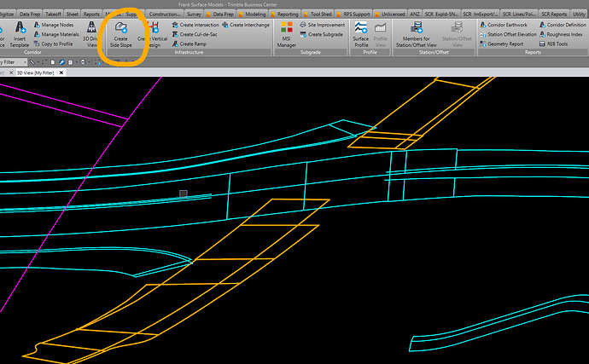Viewport: 589px width, 364px height.
Task: Open the Utility ribbon tab
Action: 579,14
